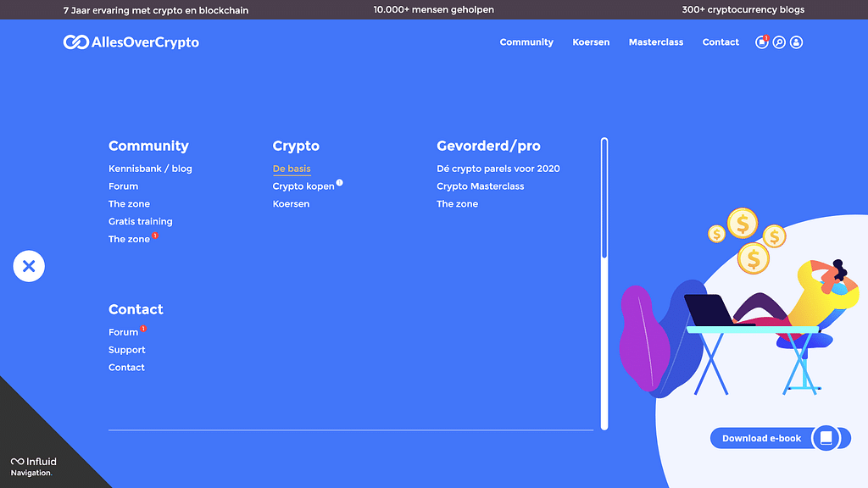Click the highlighted De basis link
868x488 pixels.
point(292,169)
